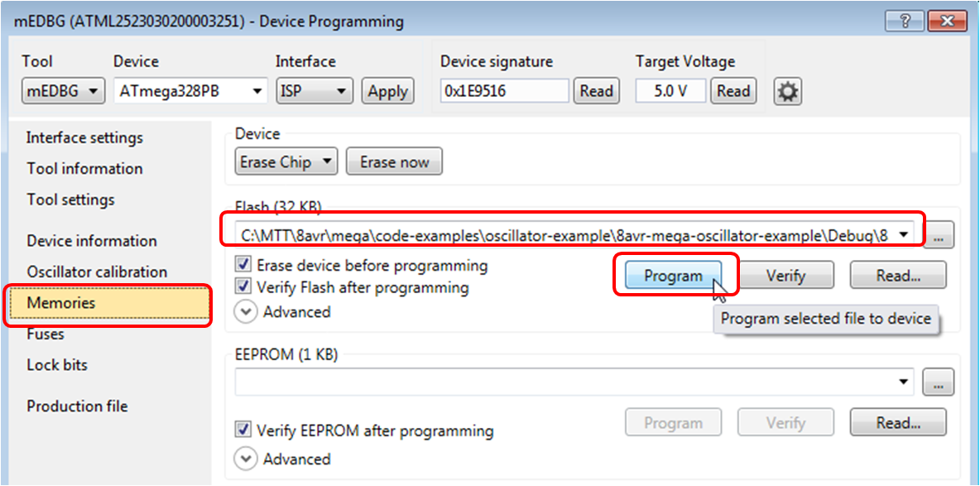Click Erase now to erase the chip
The image size is (980, 486).
point(394,161)
